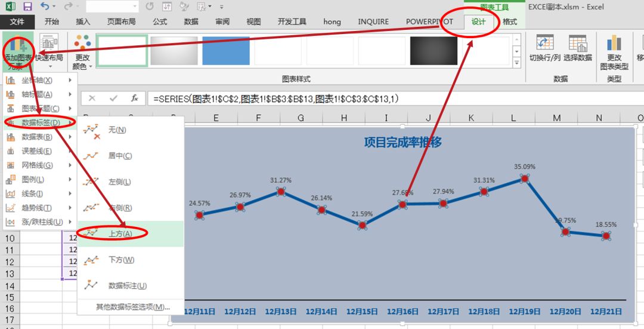Select the gray gradient chart style
Image resolution: width=644 pixels, height=329 pixels.
click(x=174, y=51)
